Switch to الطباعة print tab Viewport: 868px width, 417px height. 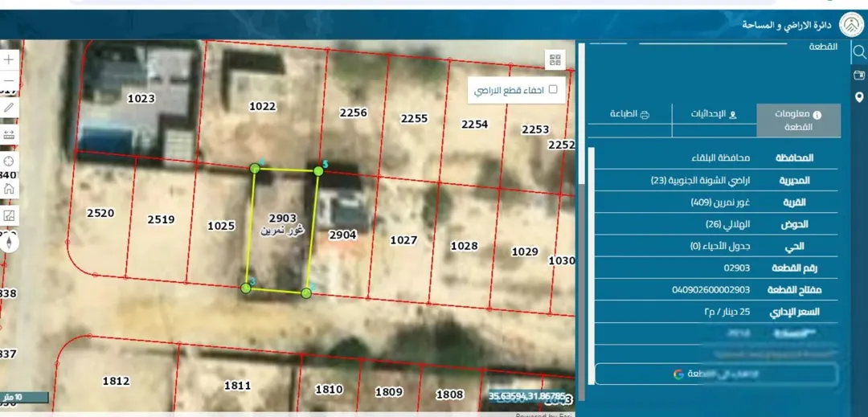629,114
